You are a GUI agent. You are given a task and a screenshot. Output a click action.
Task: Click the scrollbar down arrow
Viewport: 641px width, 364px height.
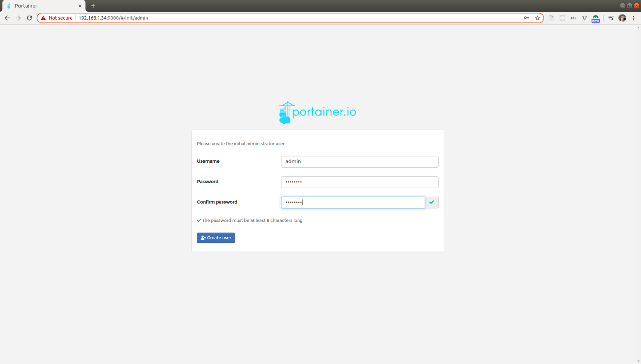[638, 361]
